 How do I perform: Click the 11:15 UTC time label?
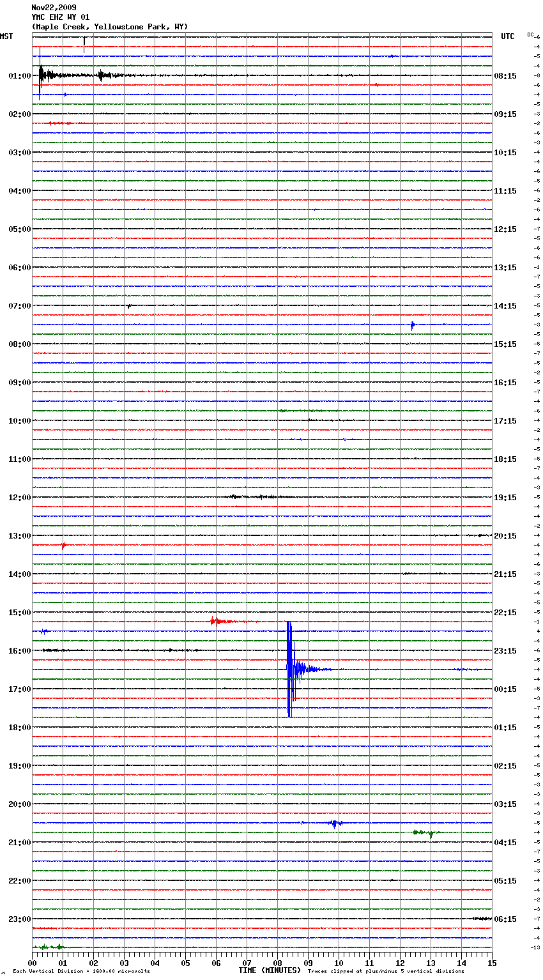point(505,190)
